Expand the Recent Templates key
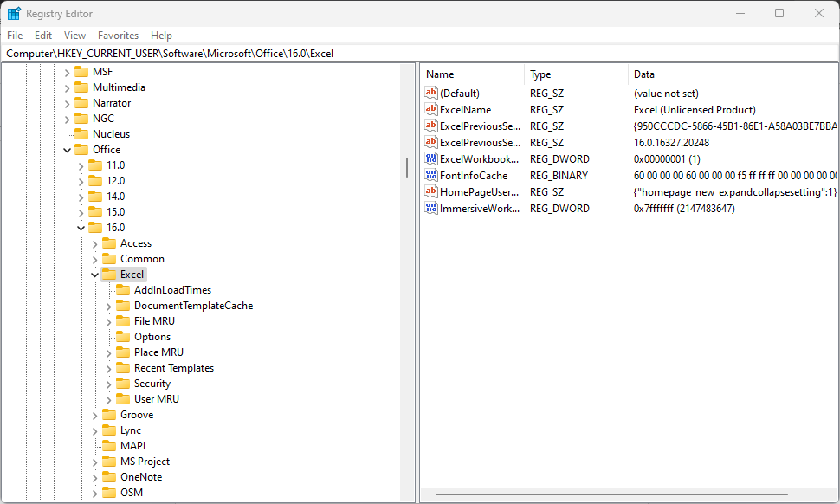Viewport: 840px width, 504px height. (x=109, y=369)
